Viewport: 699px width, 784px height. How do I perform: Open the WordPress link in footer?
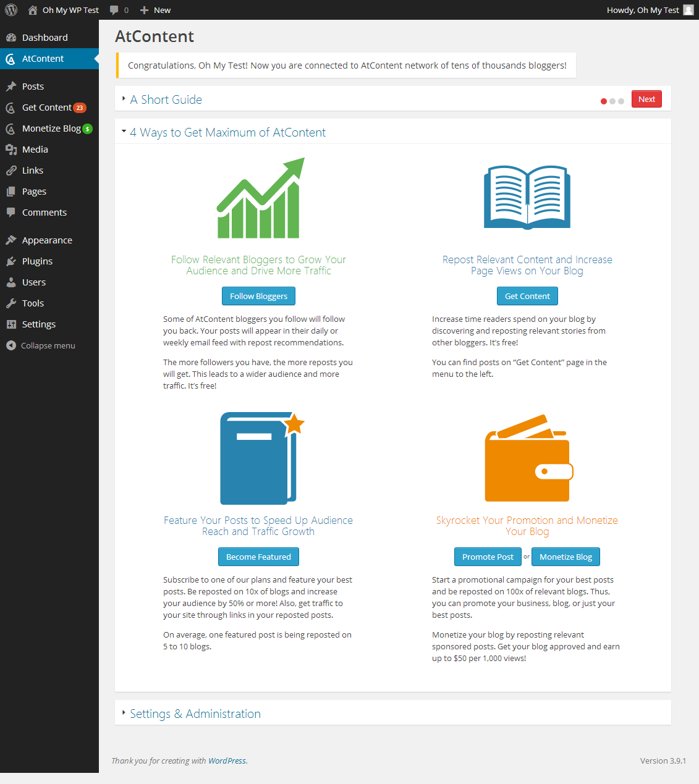227,761
